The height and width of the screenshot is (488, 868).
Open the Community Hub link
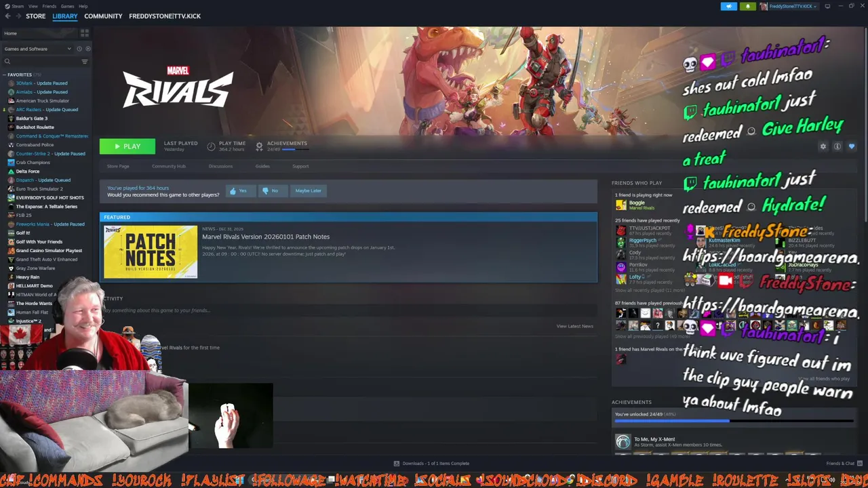pyautogui.click(x=168, y=166)
